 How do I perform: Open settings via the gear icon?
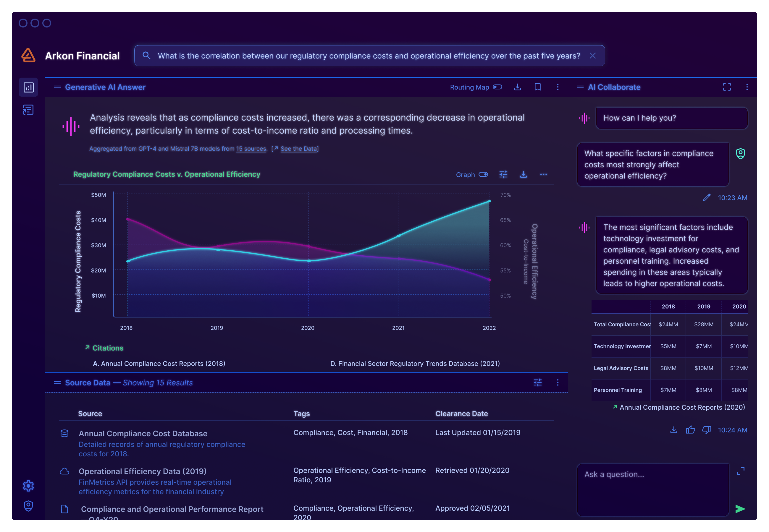[28, 486]
